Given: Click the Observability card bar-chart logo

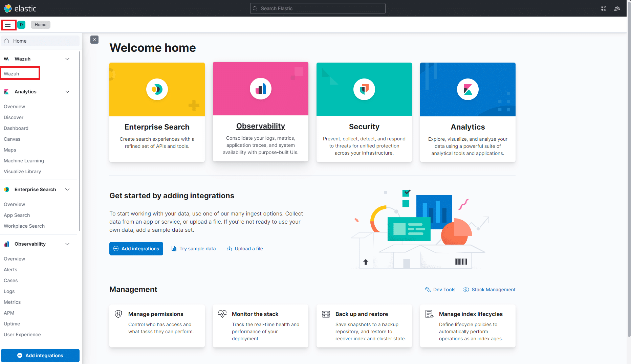Looking at the screenshot, I should pyautogui.click(x=261, y=89).
